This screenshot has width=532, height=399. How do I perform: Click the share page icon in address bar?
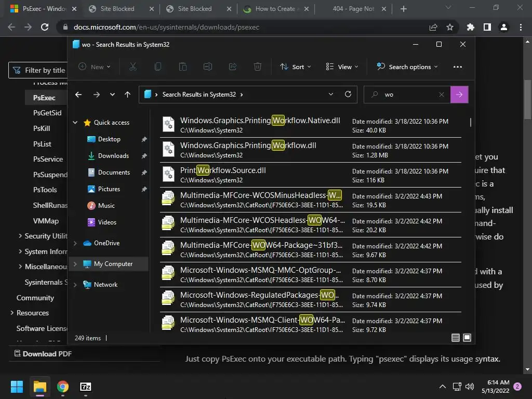click(x=433, y=27)
